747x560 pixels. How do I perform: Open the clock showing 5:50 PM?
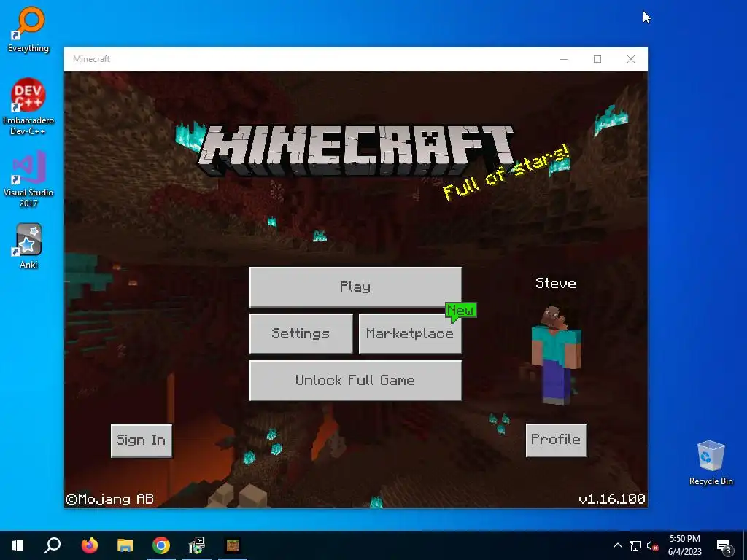[684, 545]
